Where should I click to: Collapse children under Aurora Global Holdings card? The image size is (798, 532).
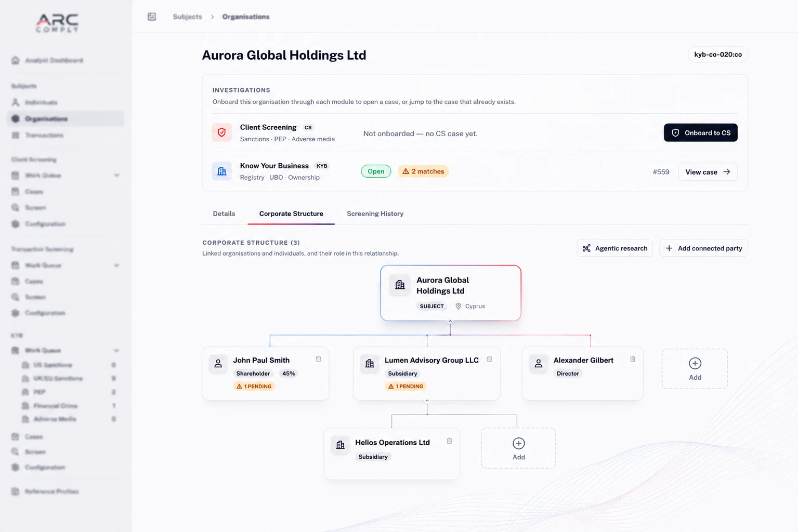pyautogui.click(x=450, y=321)
